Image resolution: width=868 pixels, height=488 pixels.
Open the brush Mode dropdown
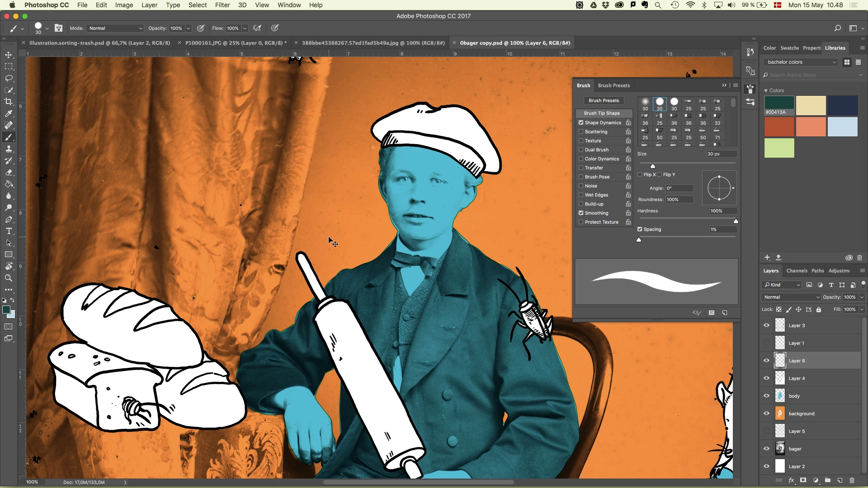[115, 28]
